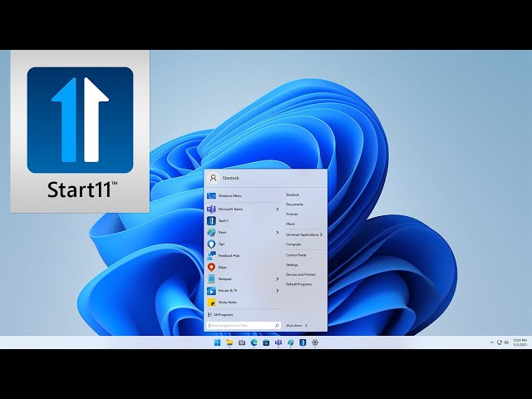Screen dimensions: 532x399
Task: Open File Explorer from the taskbar
Action: 229,342
